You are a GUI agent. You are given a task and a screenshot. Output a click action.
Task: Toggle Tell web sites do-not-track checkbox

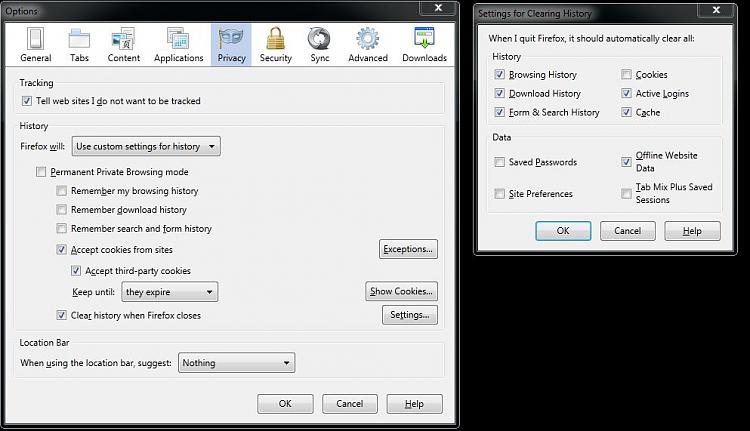pos(27,101)
